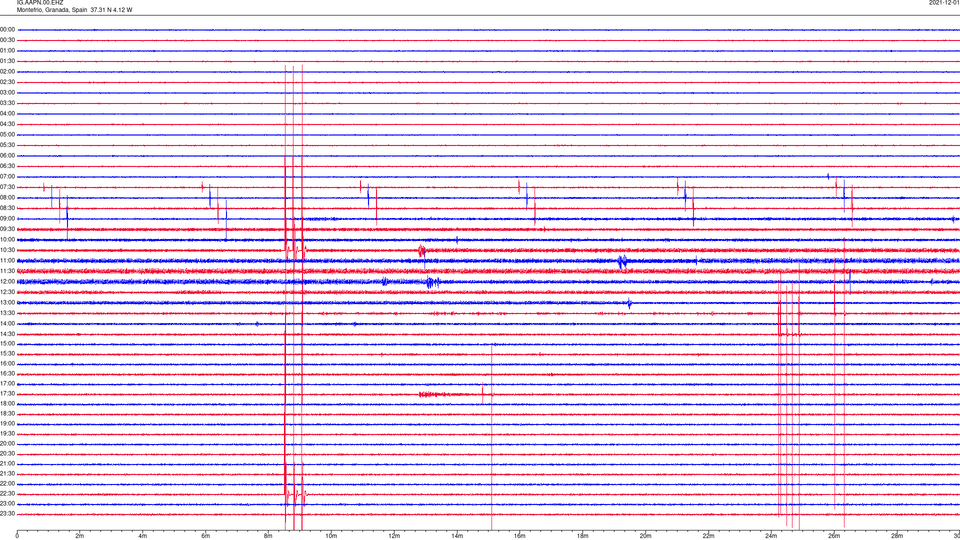Click the 09:30 trace label

tap(7, 229)
